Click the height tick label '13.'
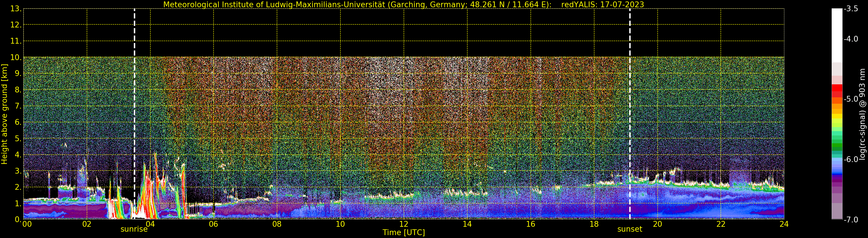This screenshot has width=868, height=238. [16, 9]
